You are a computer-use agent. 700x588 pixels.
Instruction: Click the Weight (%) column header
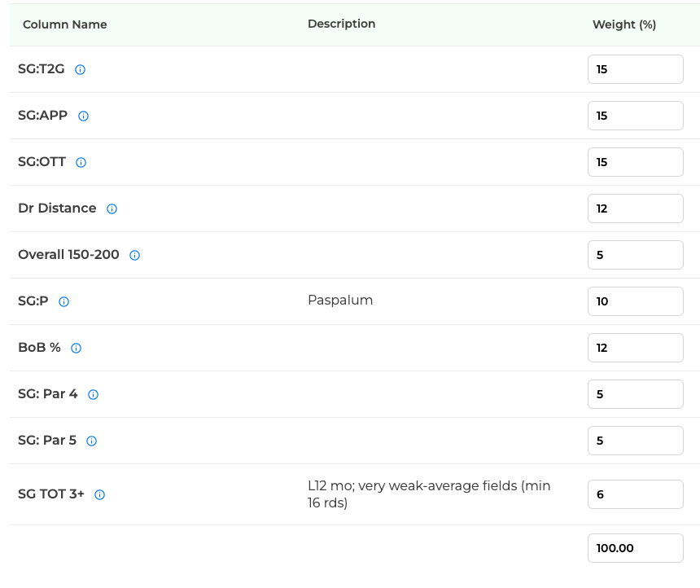click(624, 24)
